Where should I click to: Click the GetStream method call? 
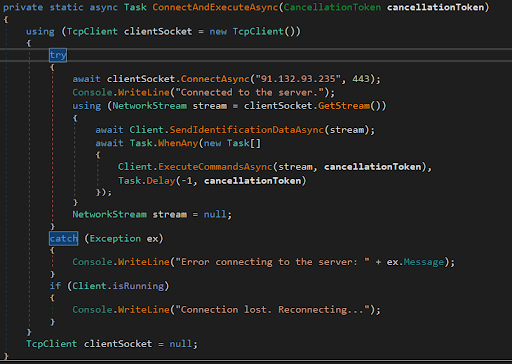tap(344, 106)
